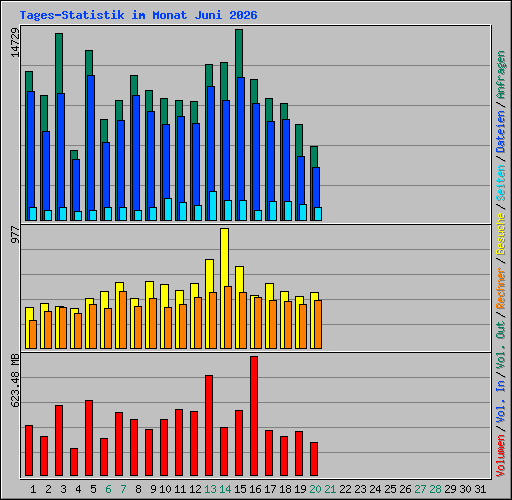Click day 10 on the x-axis
This screenshot has width=512, height=500.
pyautogui.click(x=165, y=489)
